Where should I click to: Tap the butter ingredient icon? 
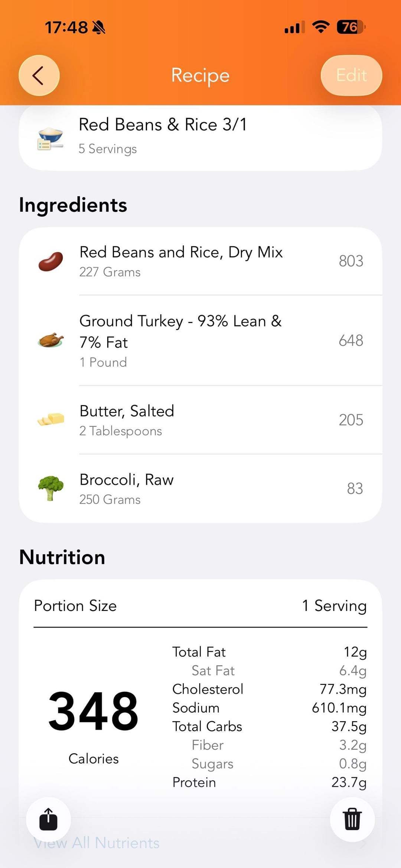tap(51, 420)
